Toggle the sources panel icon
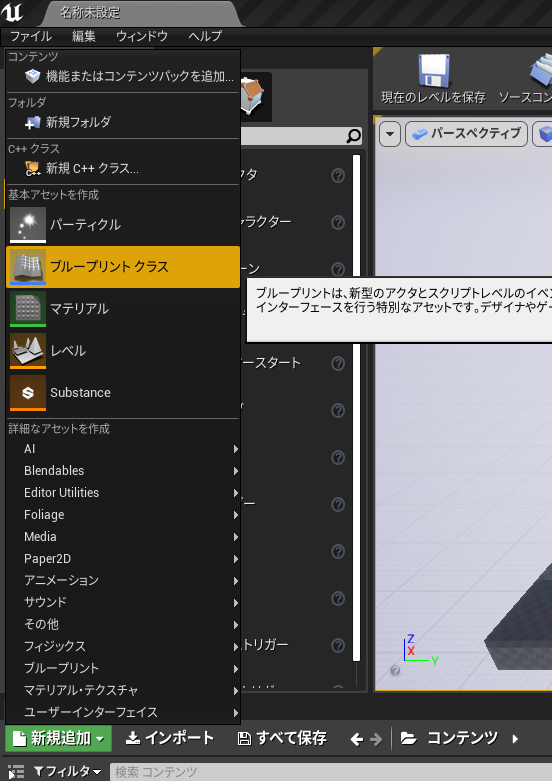The image size is (552, 781). [15, 772]
